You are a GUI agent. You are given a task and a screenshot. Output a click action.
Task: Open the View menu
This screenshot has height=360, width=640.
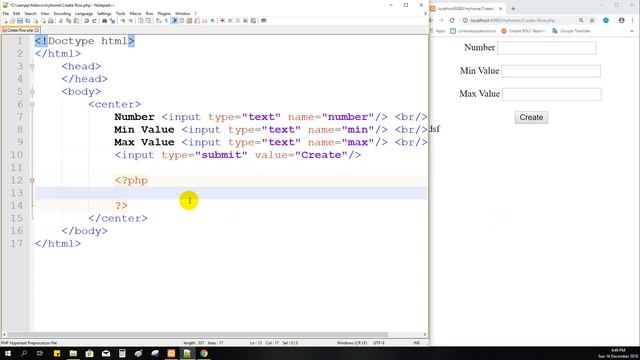[45, 13]
